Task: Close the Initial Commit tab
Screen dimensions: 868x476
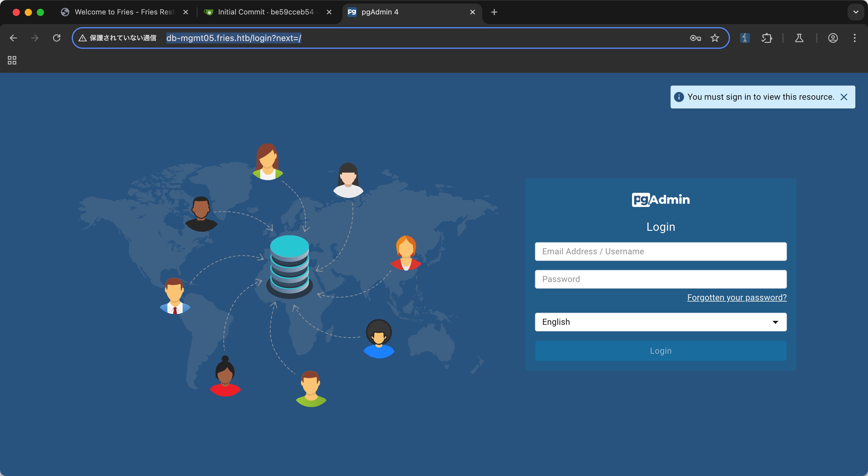Action: click(x=329, y=12)
